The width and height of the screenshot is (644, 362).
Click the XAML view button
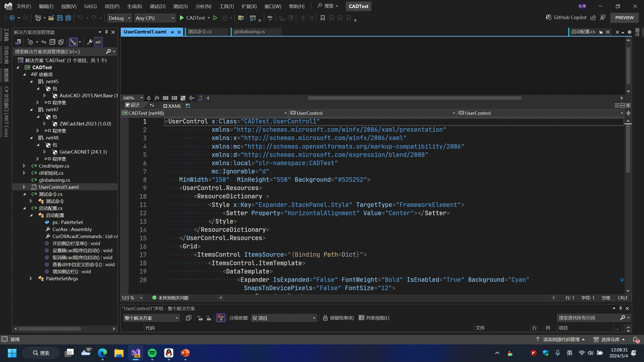[x=172, y=106]
